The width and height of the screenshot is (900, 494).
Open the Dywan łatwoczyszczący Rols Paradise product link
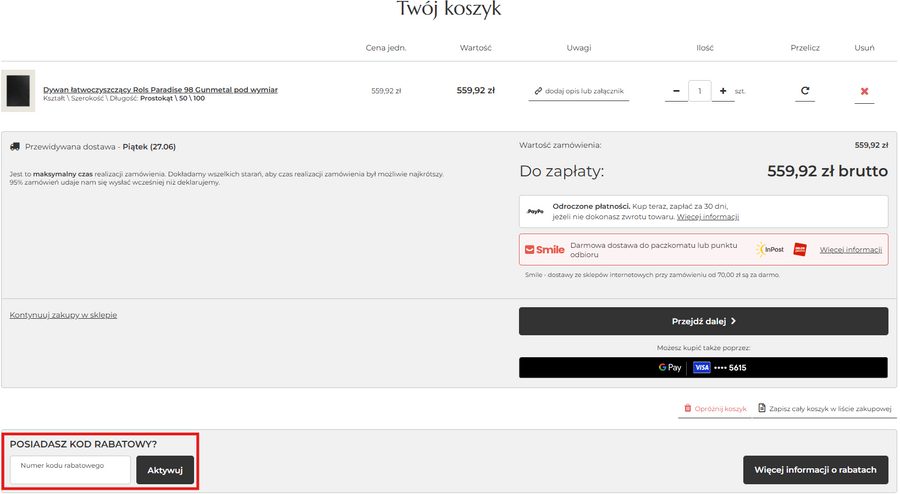point(160,89)
